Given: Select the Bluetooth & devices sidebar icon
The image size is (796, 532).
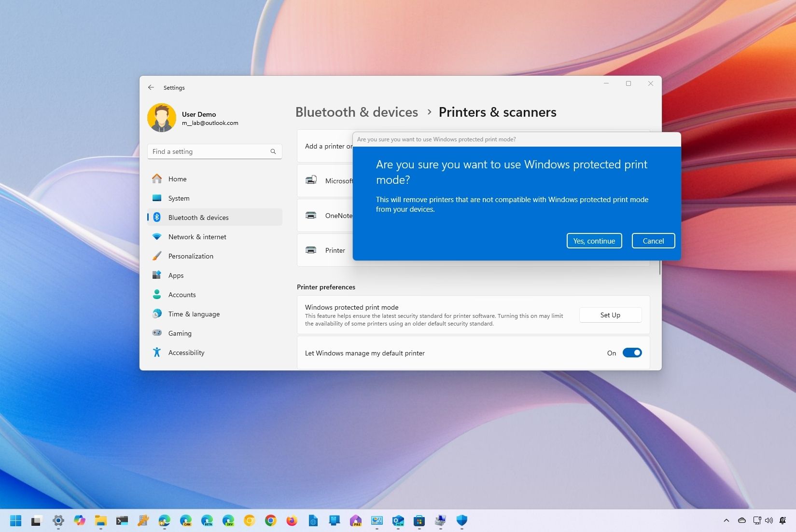Looking at the screenshot, I should pos(157,218).
